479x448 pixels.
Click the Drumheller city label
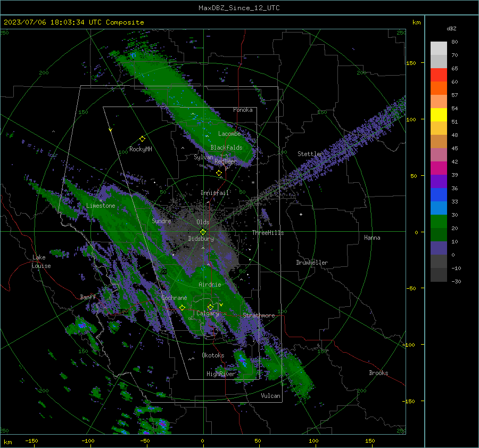coord(312,263)
